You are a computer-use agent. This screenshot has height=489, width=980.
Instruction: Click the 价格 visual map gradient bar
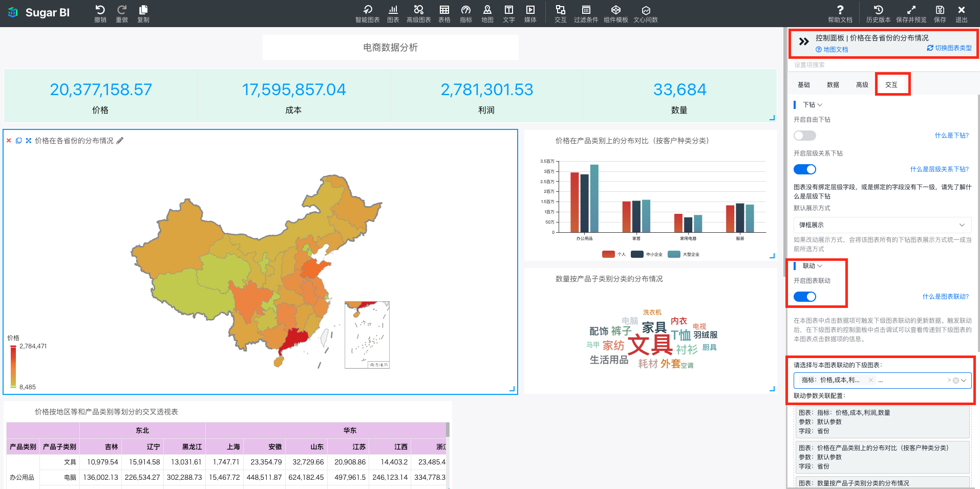pos(13,367)
